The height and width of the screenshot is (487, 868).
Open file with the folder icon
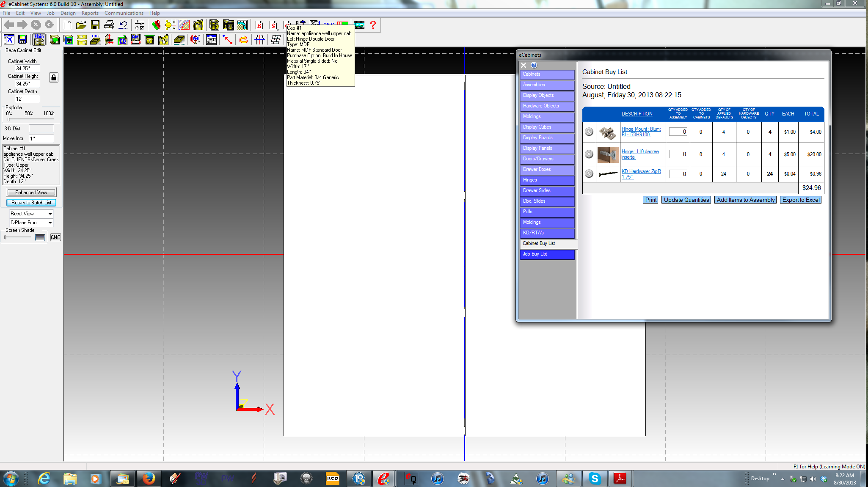[81, 25]
